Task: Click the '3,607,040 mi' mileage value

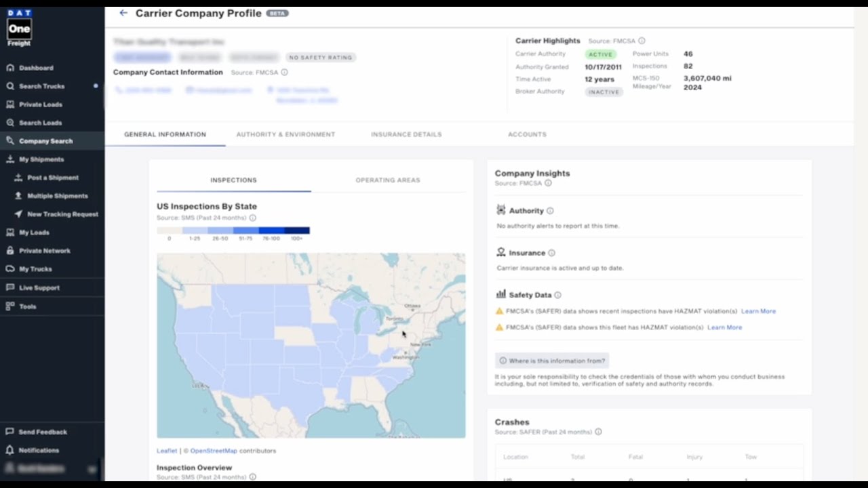Action: [x=707, y=79]
